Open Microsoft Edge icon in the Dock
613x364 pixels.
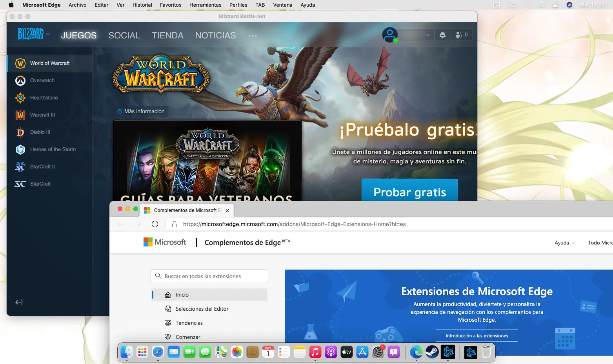[416, 352]
